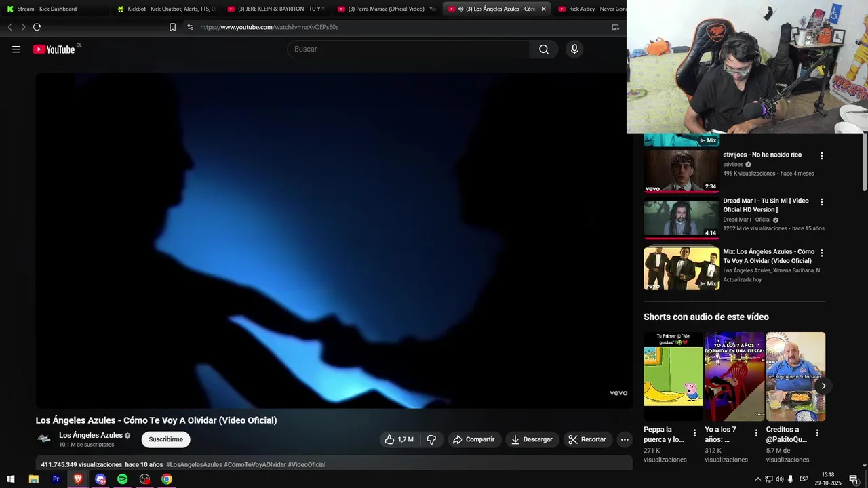
Task: Open Los Ángeles Azules channel name link
Action: [x=91, y=435]
